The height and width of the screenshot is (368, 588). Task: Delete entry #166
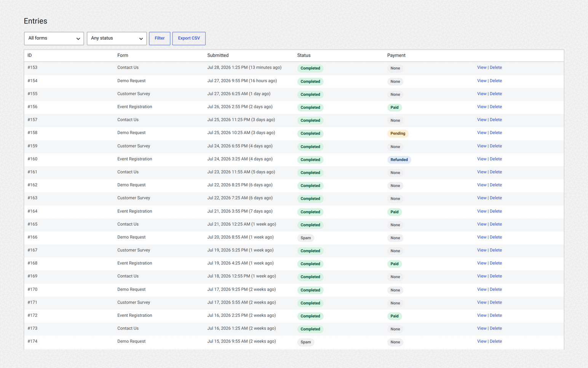(x=496, y=237)
